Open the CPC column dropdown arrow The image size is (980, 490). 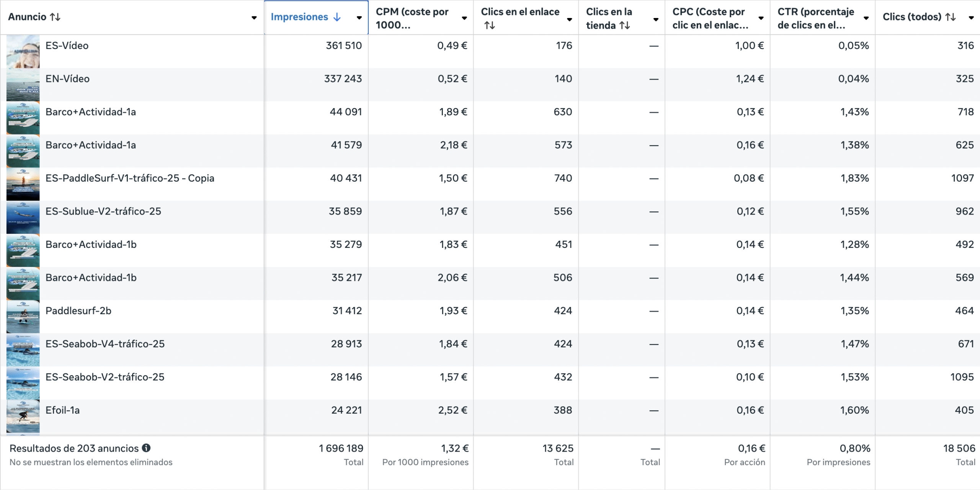pos(761,18)
